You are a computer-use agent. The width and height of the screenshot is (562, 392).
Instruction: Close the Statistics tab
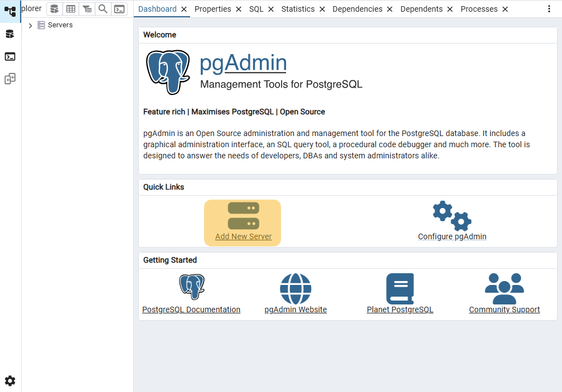click(x=322, y=9)
